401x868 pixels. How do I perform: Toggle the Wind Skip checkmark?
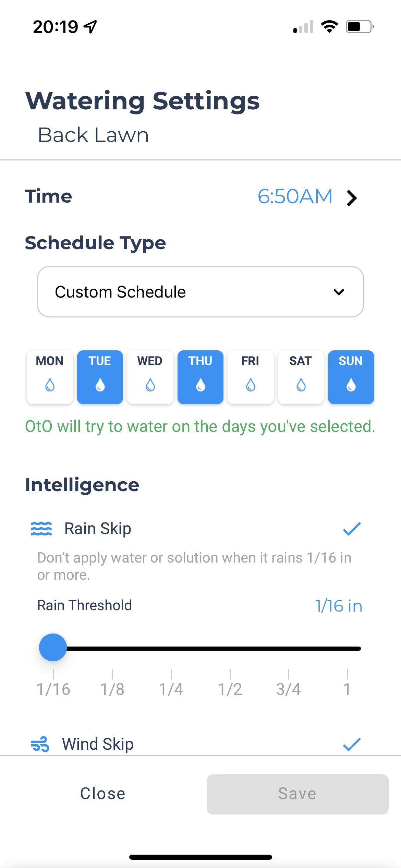tap(352, 744)
